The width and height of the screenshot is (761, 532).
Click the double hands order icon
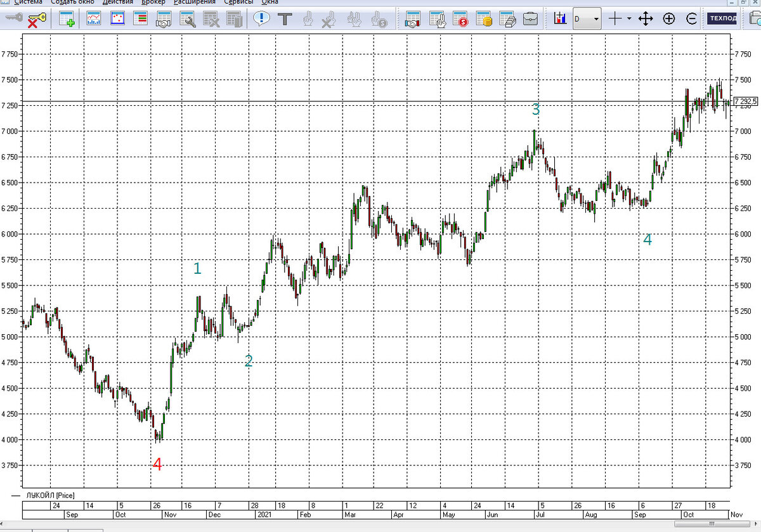tap(356, 19)
